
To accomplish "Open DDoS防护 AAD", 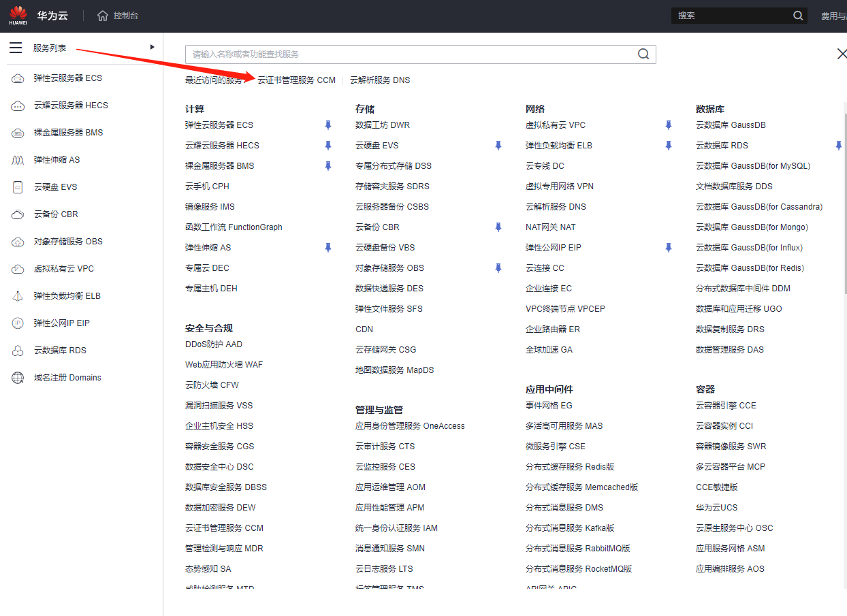I will [x=214, y=344].
